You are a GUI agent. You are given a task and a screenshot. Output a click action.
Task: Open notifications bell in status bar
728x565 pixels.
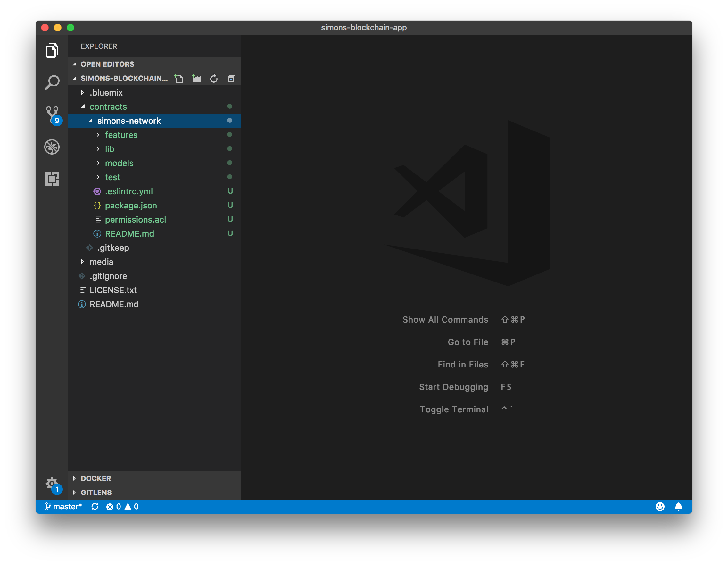point(678,507)
